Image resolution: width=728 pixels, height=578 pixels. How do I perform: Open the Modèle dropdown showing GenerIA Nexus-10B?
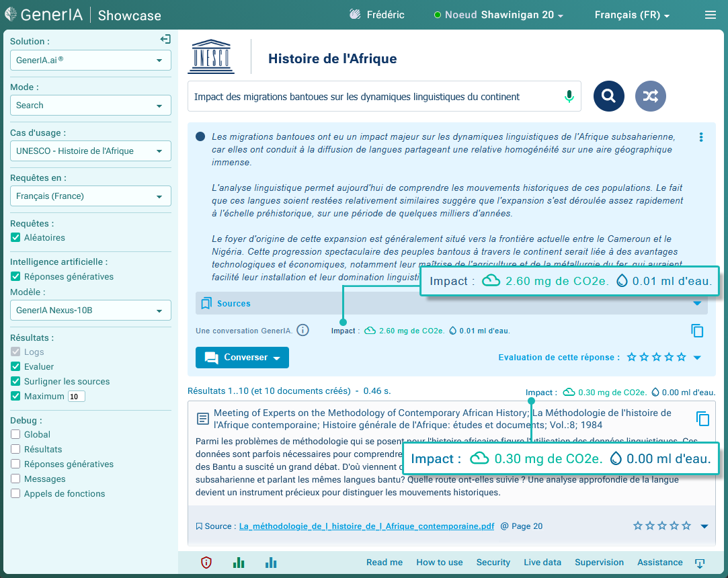click(x=91, y=310)
